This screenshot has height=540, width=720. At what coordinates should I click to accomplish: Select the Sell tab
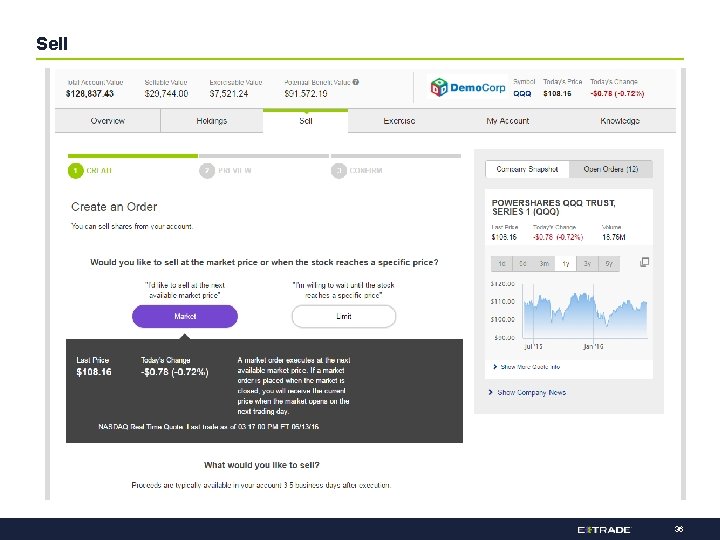click(305, 121)
